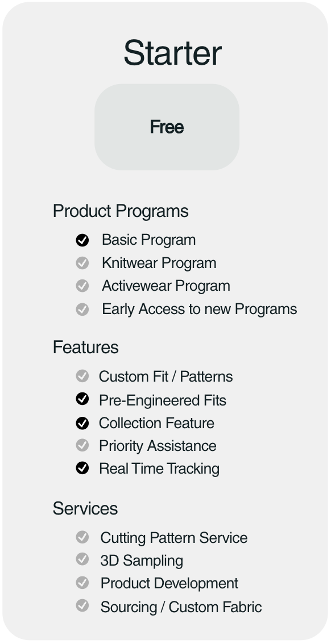Select the black check beside Pre-Engineered Fits
Image resolution: width=331 pixels, height=644 pixels.
[82, 399]
